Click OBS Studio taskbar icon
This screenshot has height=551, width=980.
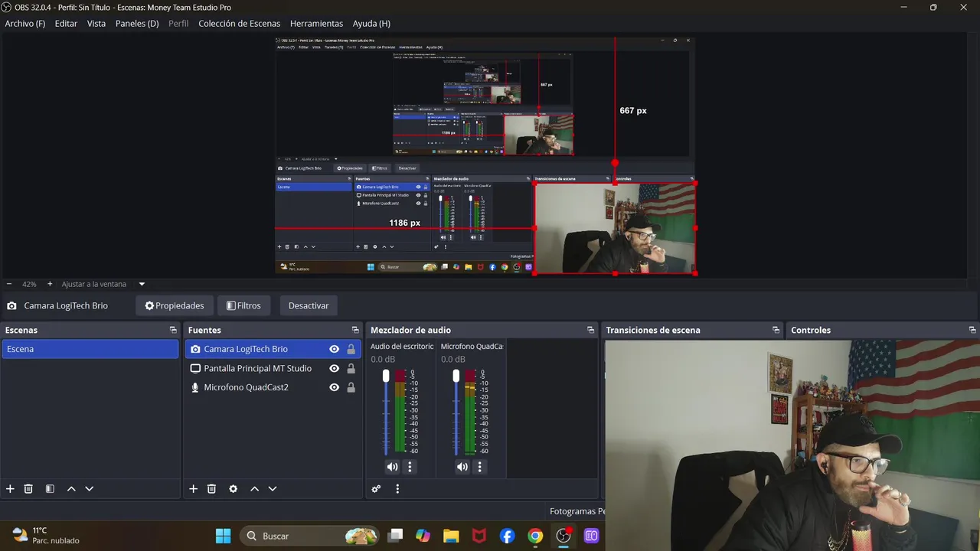563,536
